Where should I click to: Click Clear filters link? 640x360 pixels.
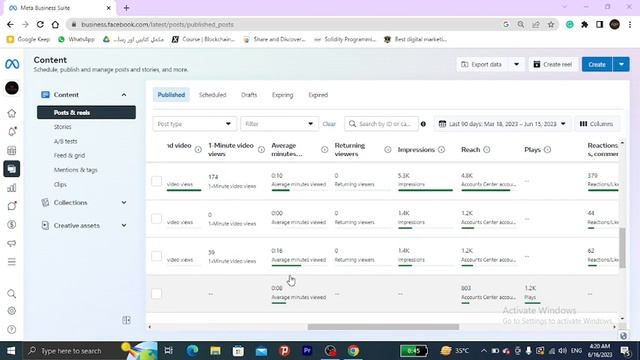point(329,124)
